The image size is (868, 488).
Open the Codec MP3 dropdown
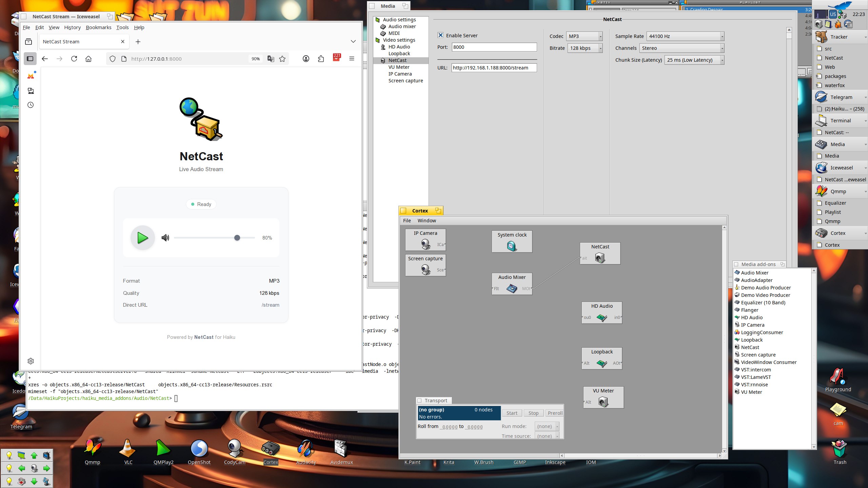click(x=584, y=36)
